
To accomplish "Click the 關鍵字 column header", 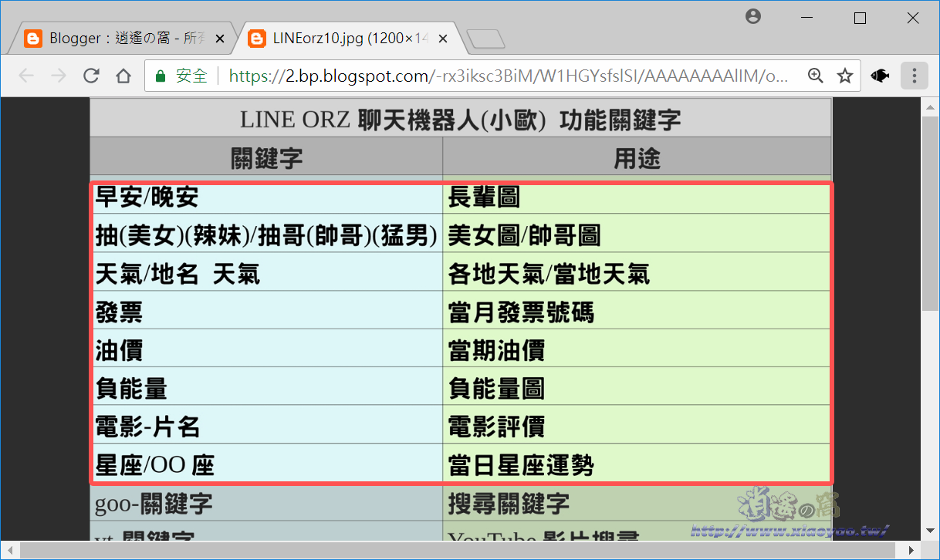I will (267, 158).
